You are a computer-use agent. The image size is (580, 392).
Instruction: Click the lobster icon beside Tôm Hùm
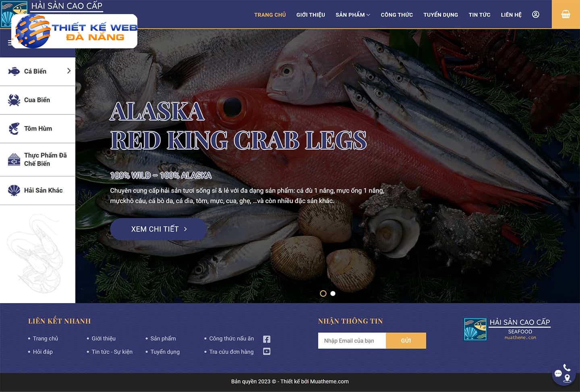(14, 129)
